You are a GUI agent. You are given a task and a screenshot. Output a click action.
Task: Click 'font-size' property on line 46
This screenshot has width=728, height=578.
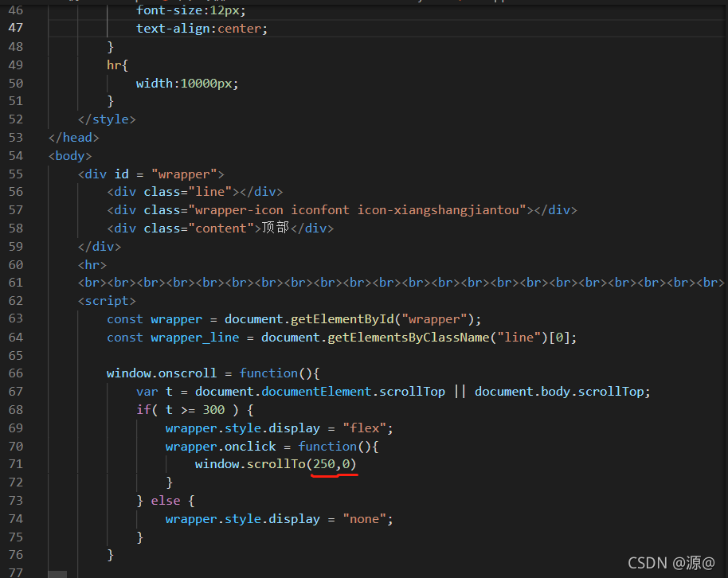pyautogui.click(x=169, y=10)
